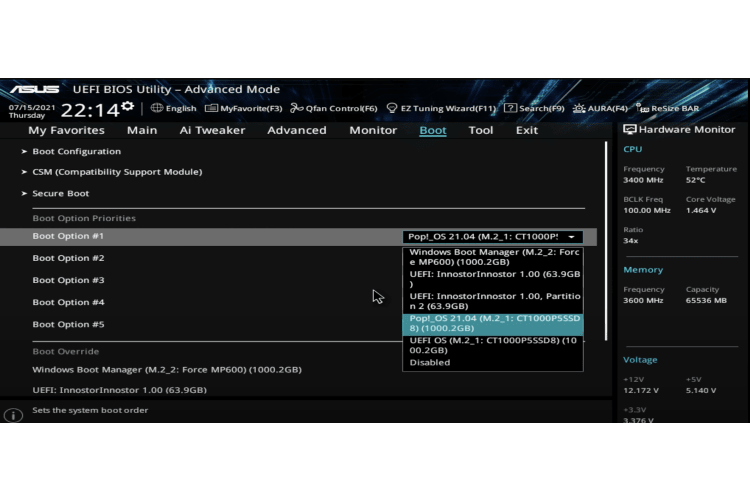This screenshot has height=500, width=750.
Task: Click the EZ Tuning Wizard bulb icon
Action: point(392,108)
